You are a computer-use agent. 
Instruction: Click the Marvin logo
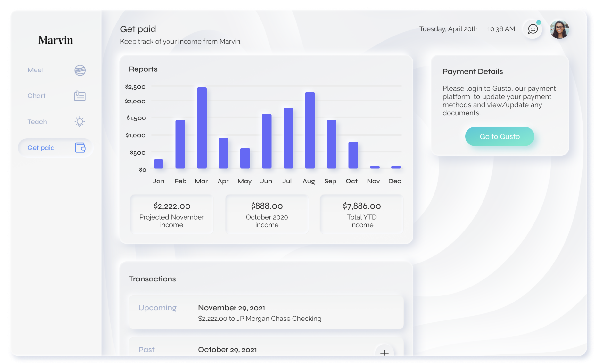coord(56,40)
